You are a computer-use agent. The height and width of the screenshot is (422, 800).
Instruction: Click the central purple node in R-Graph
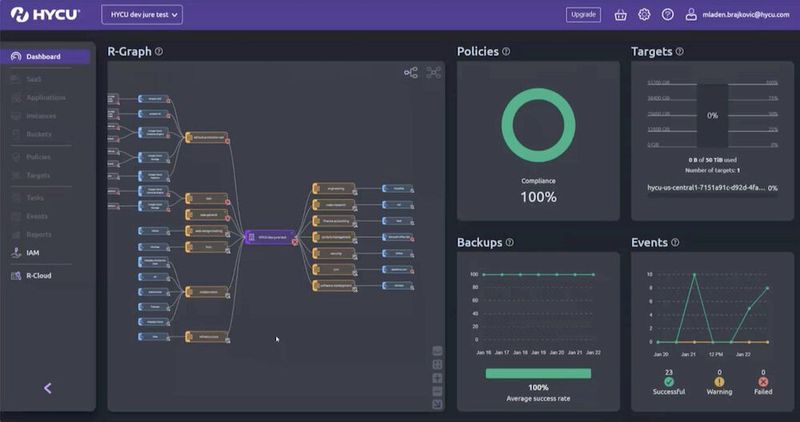click(267, 238)
